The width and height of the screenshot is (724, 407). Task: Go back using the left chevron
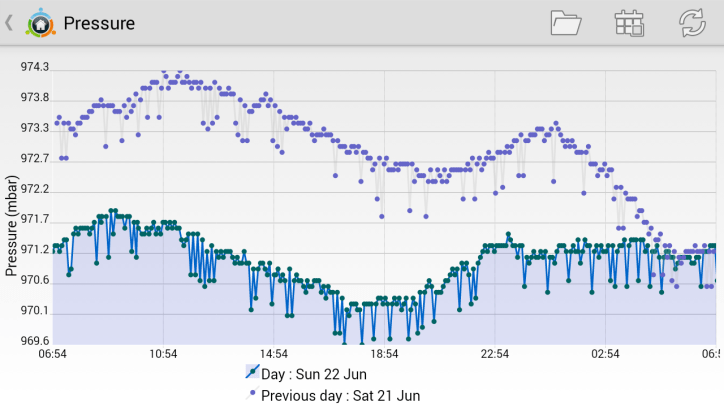(9, 22)
